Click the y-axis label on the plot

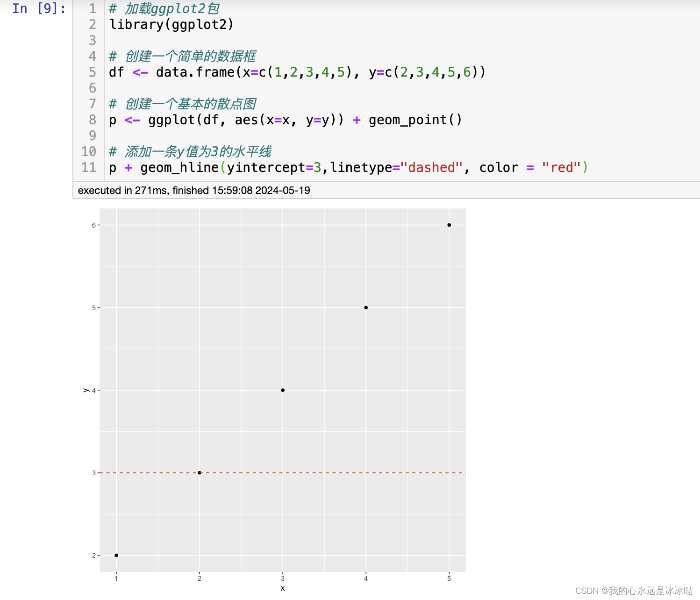[86, 389]
